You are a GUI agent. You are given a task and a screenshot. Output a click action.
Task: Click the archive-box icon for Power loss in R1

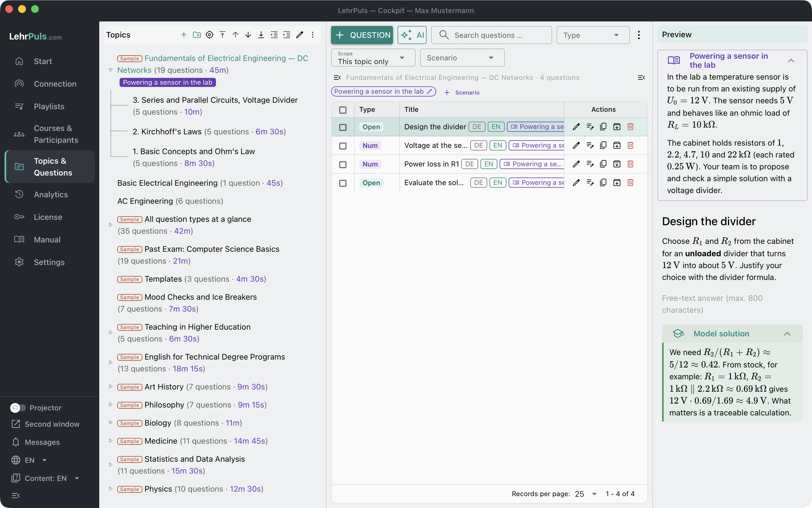coord(617,164)
